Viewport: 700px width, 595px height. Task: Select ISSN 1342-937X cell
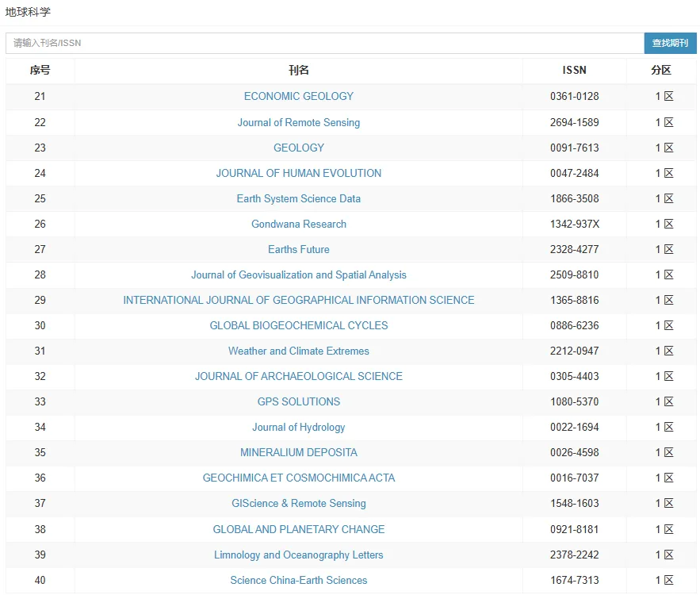click(575, 225)
